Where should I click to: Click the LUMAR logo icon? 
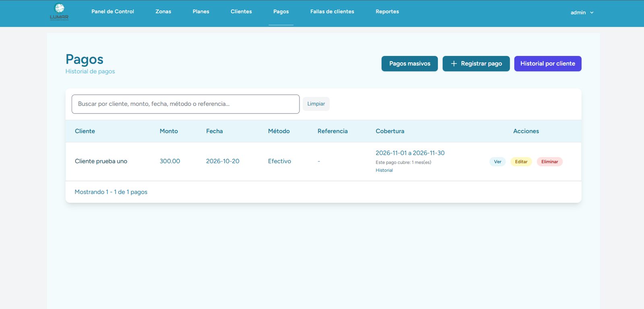pyautogui.click(x=59, y=12)
